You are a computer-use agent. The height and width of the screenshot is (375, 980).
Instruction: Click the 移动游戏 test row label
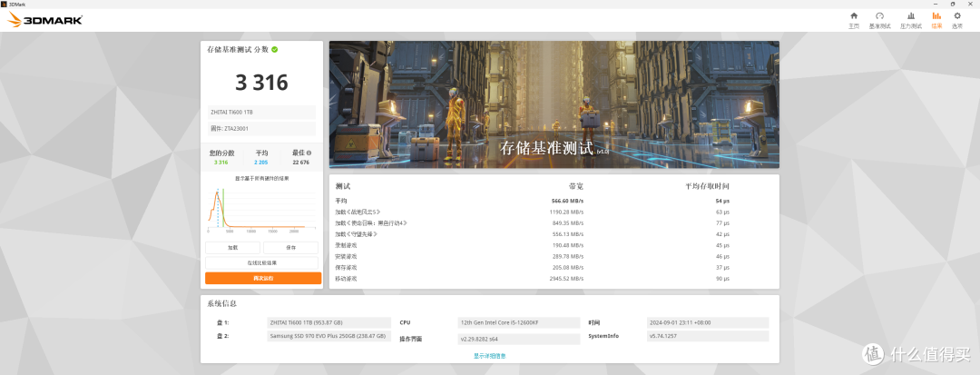click(x=347, y=279)
